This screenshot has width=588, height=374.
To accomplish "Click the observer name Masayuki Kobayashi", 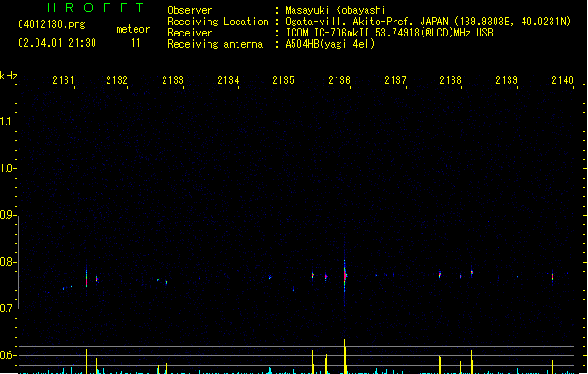I will tap(336, 10).
